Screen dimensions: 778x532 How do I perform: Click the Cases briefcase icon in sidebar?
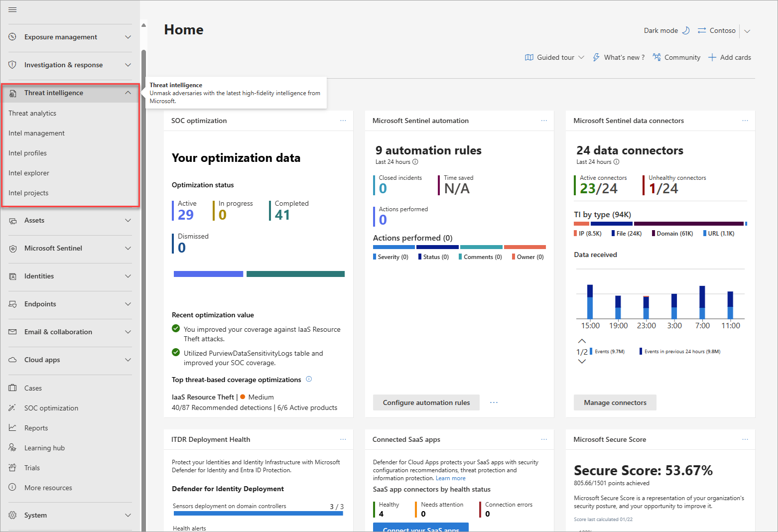(12, 388)
